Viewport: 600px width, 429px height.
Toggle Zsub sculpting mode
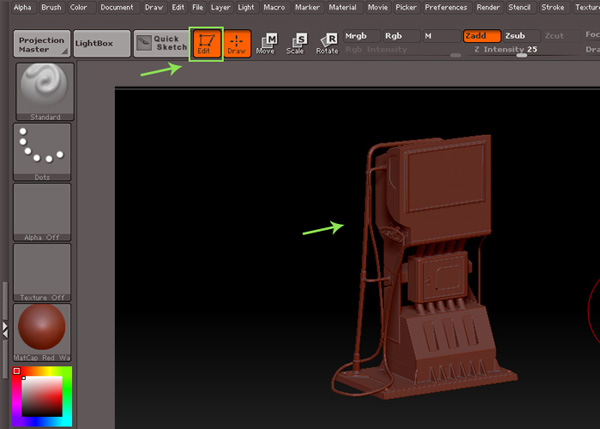coord(522,36)
